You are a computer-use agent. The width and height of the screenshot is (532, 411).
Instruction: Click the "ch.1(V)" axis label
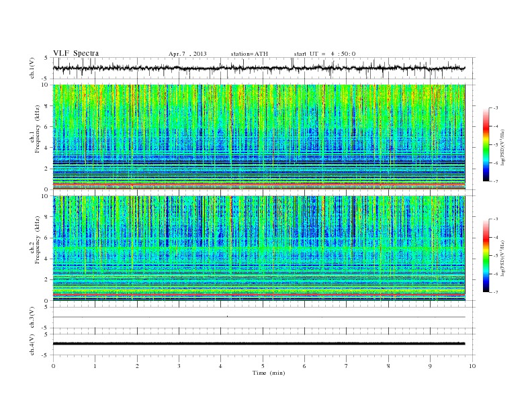pos(32,68)
